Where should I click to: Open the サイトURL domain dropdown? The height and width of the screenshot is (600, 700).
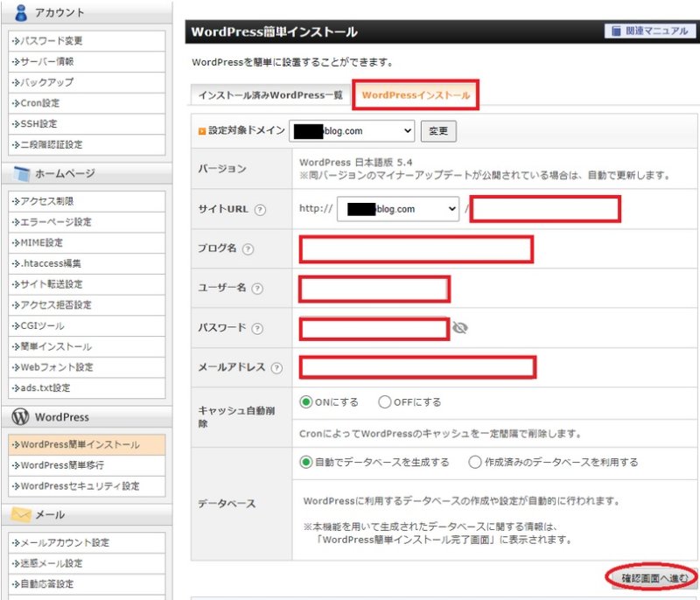[398, 209]
